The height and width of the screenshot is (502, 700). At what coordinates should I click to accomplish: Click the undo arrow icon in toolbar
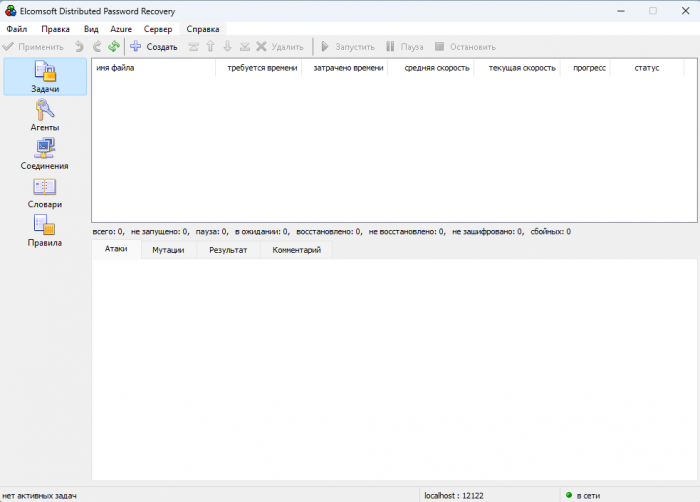coord(79,46)
